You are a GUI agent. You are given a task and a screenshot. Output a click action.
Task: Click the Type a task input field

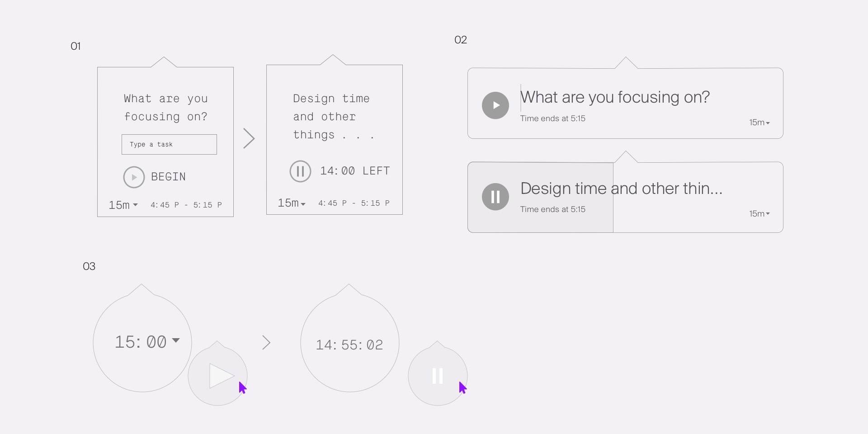click(169, 145)
